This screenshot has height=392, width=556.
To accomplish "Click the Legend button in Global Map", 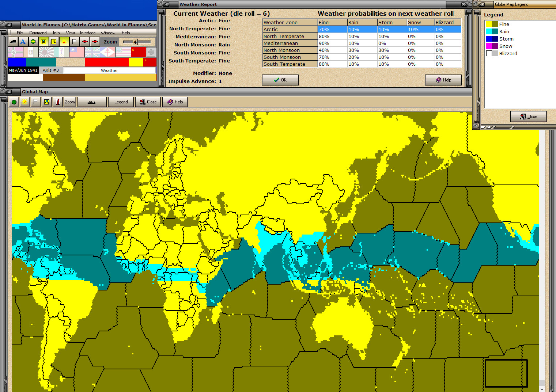I will (121, 102).
